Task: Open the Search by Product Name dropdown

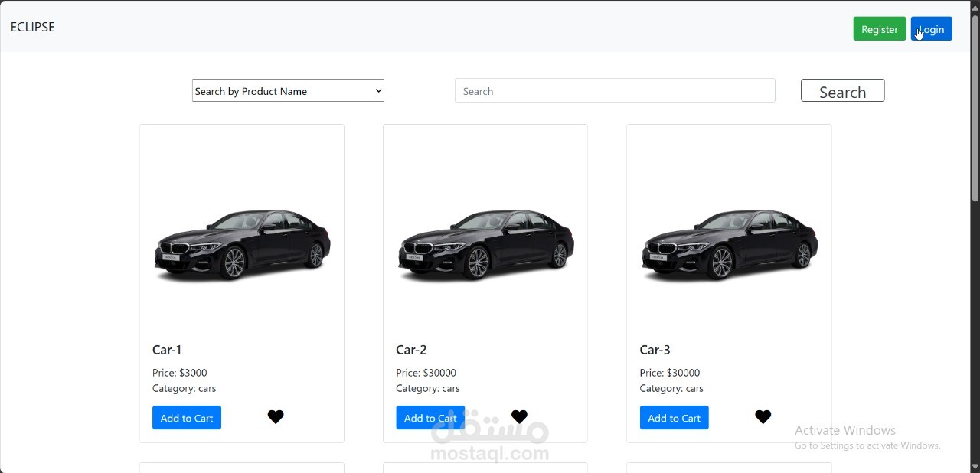Action: pos(288,91)
